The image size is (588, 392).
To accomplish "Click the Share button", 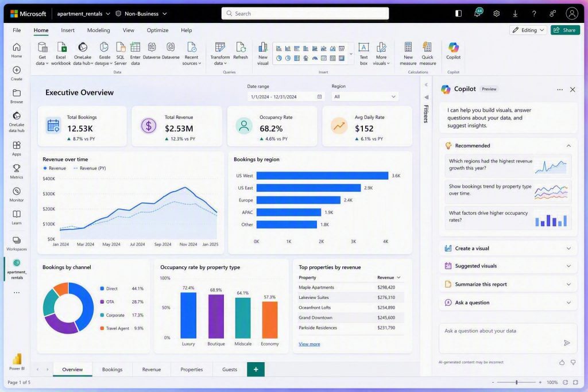I will click(x=565, y=30).
